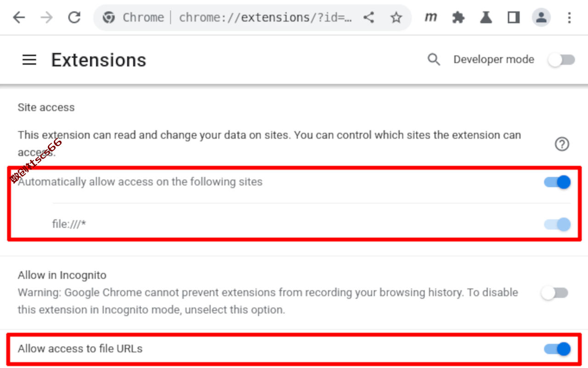
Task: Enable Developer mode switch
Action: coord(561,60)
